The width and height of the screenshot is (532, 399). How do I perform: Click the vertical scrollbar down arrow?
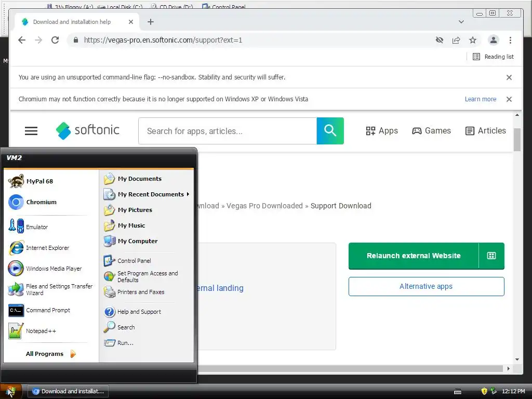pos(517,360)
